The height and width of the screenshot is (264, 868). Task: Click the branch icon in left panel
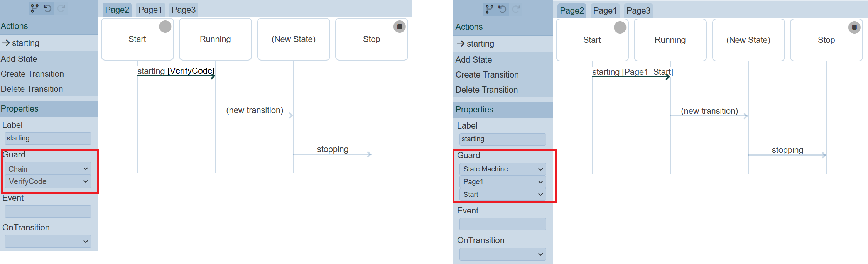pos(34,8)
